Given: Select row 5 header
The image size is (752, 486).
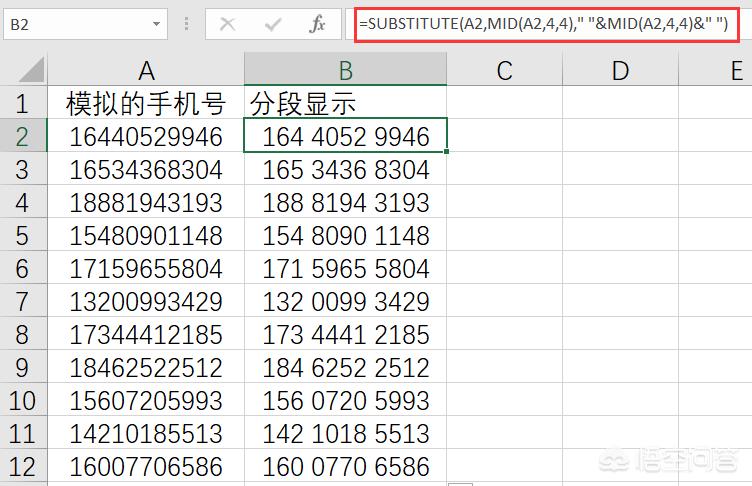Looking at the screenshot, I should click(x=23, y=235).
